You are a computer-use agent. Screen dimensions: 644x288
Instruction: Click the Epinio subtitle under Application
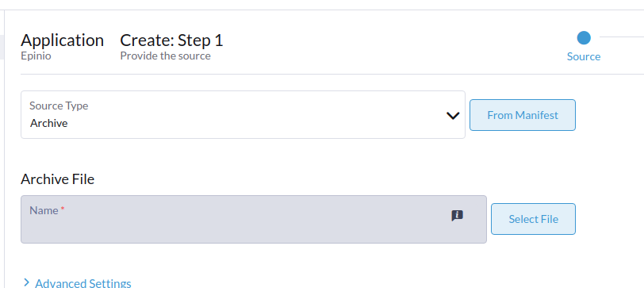(x=36, y=56)
